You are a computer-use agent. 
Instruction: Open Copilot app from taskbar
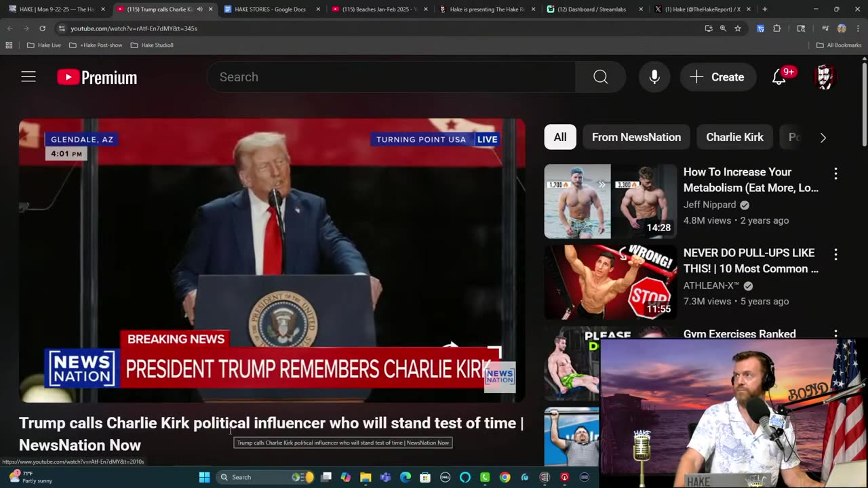(345, 477)
